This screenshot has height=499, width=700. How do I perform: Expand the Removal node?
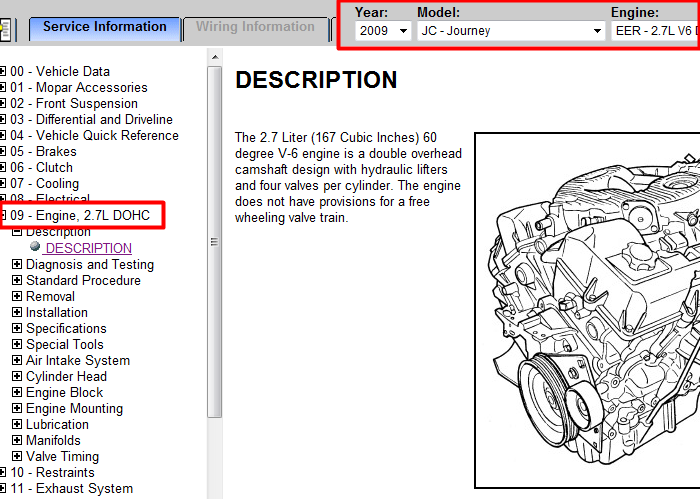pyautogui.click(x=17, y=296)
